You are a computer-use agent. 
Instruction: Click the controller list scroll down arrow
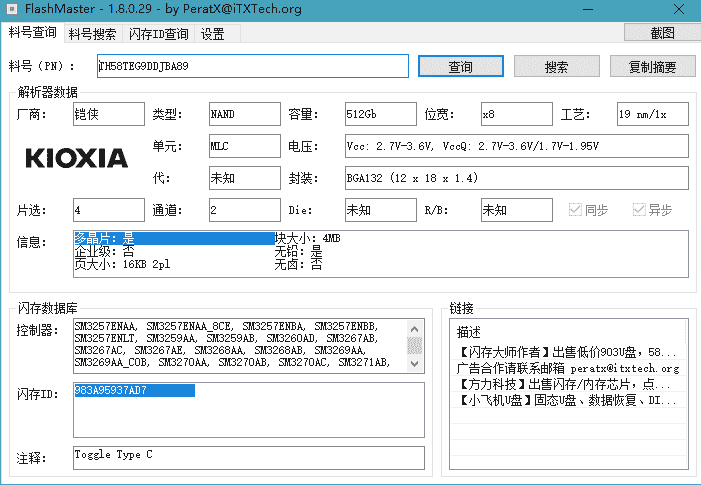point(414,363)
